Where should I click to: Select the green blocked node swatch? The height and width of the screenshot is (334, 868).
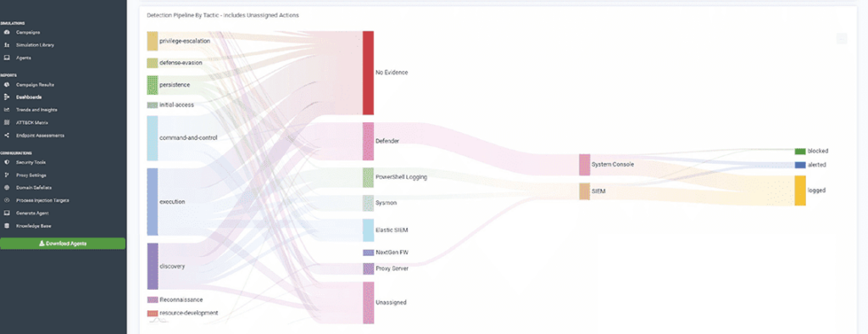pyautogui.click(x=800, y=151)
